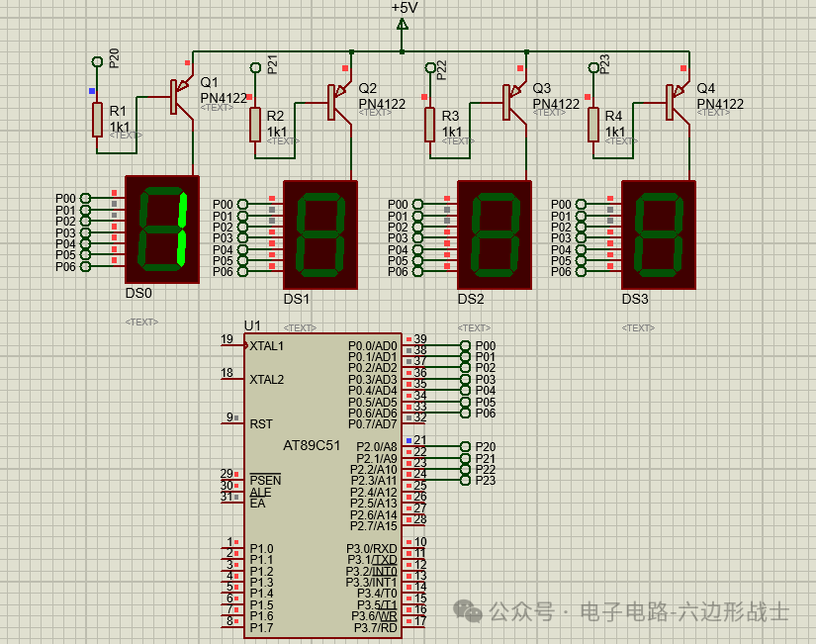Image resolution: width=816 pixels, height=644 pixels.
Task: Click the P21 terminal above R2
Action: point(255,67)
